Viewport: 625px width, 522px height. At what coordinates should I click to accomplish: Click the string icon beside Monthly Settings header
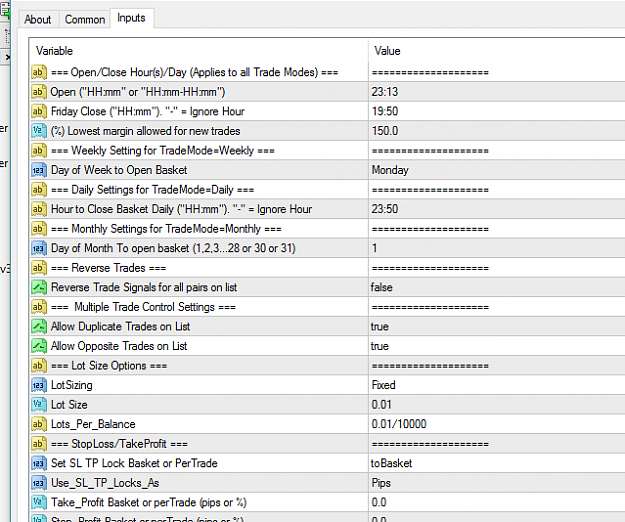click(x=39, y=228)
